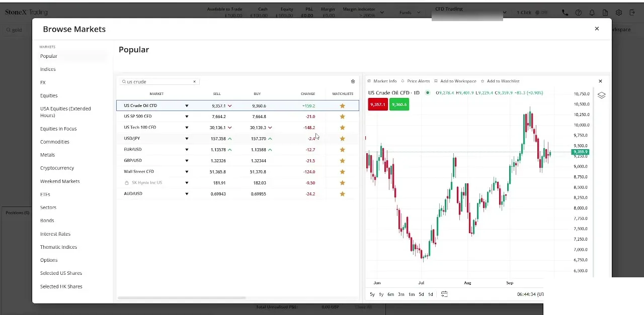The height and width of the screenshot is (315, 644).
Task: Click the phone contact icon in top bar
Action: [565, 13]
